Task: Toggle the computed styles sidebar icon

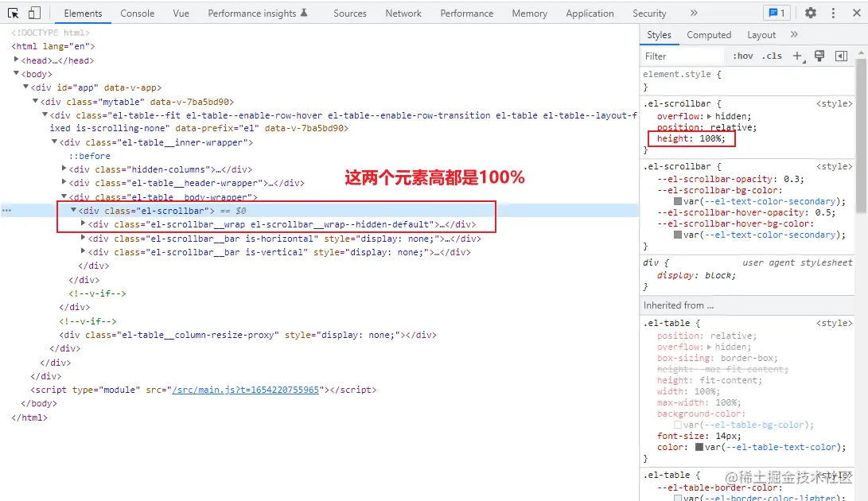Action: click(842, 56)
